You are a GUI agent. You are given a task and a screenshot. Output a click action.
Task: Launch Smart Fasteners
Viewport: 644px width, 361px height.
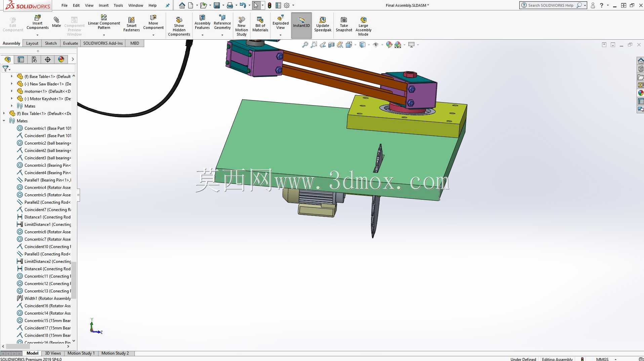(131, 24)
